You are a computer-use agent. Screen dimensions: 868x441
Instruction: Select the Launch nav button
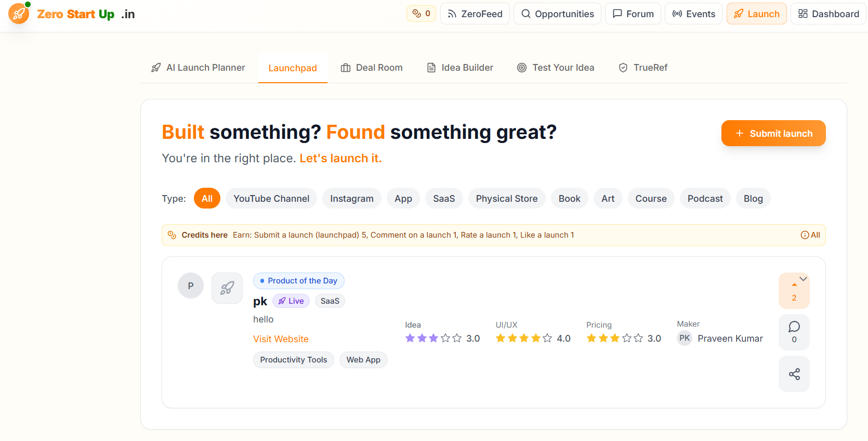(757, 14)
